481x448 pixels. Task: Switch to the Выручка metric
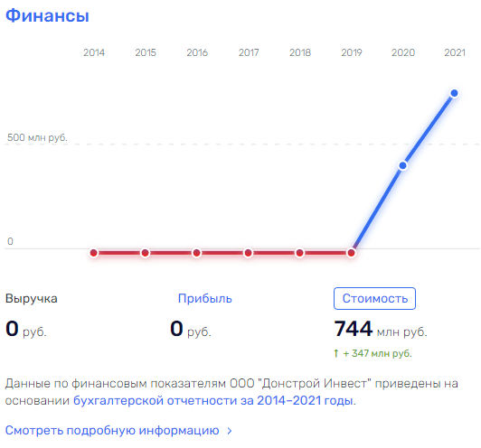[32, 298]
